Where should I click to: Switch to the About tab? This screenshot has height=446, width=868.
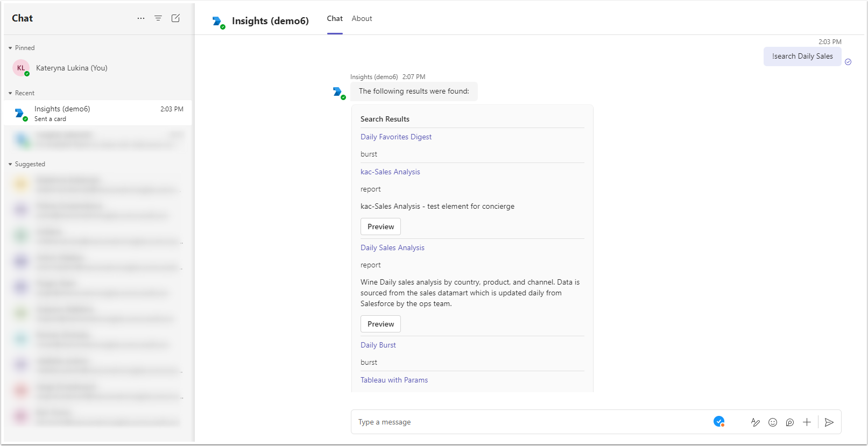coord(362,18)
